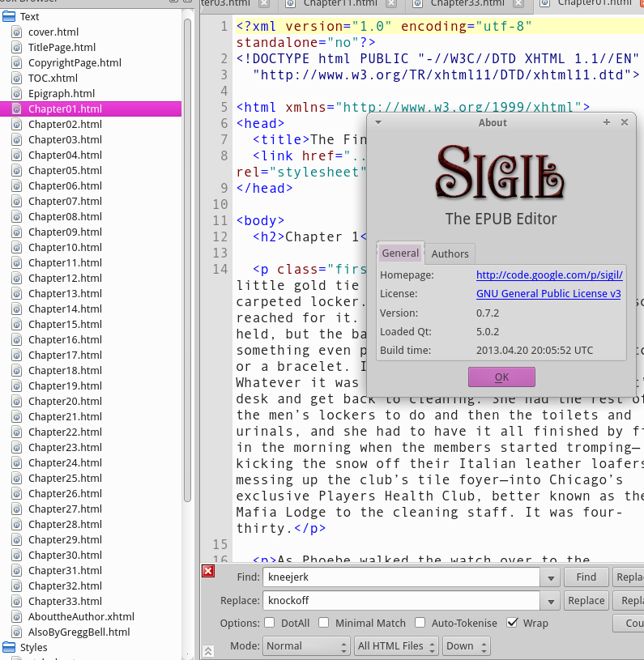
Task: Close the Chapter11.html tab
Action: coord(390,4)
